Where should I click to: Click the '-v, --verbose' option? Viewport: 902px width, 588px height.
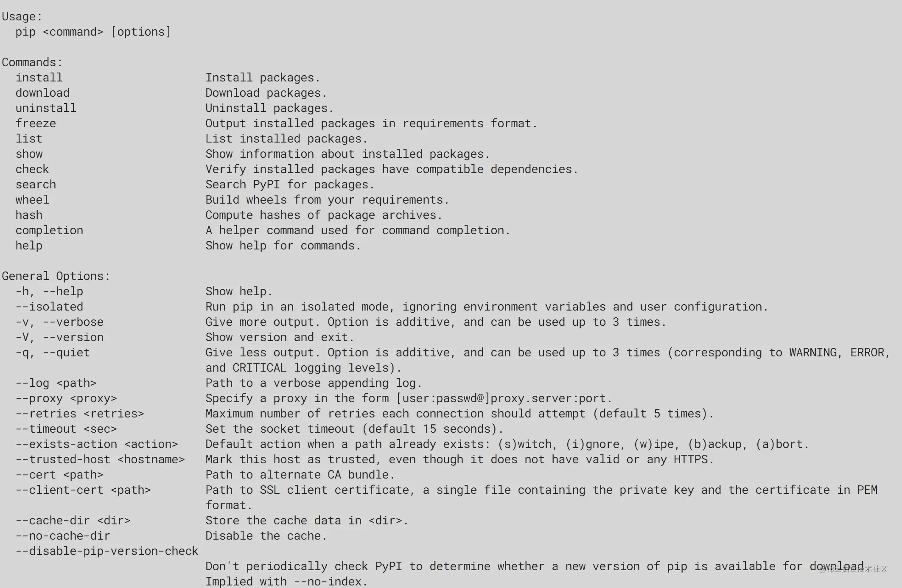click(59, 322)
